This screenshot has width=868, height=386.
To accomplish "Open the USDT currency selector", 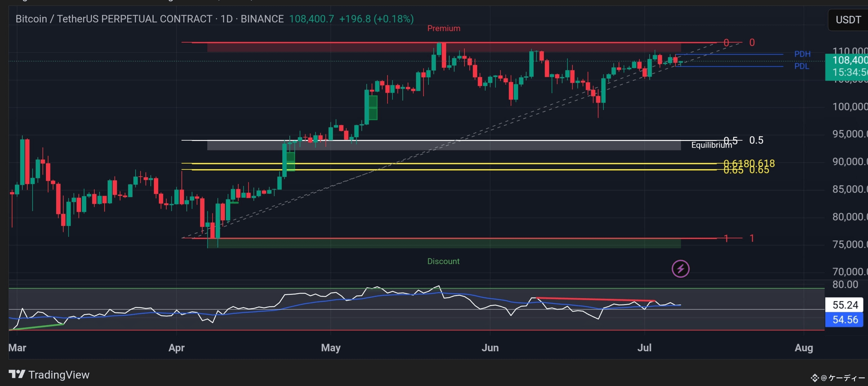I will [848, 20].
